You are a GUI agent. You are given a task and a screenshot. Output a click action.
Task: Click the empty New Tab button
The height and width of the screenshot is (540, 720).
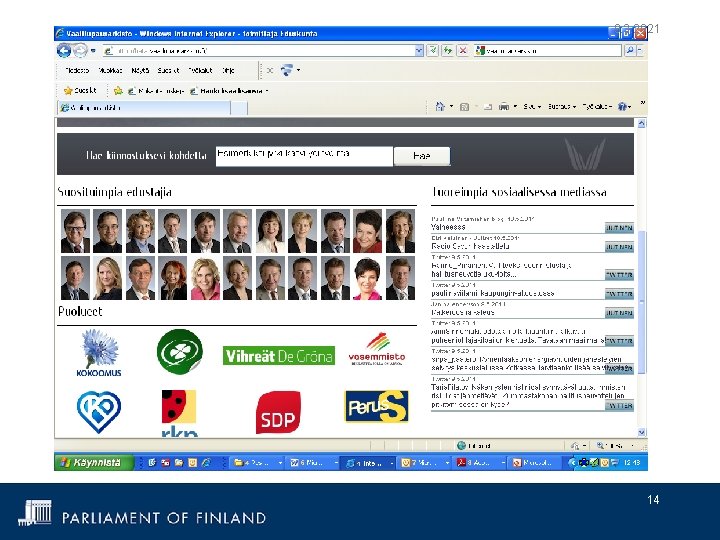(x=239, y=108)
